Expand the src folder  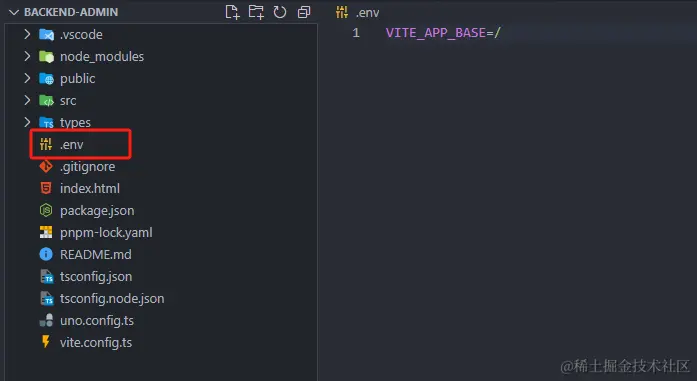[x=27, y=100]
